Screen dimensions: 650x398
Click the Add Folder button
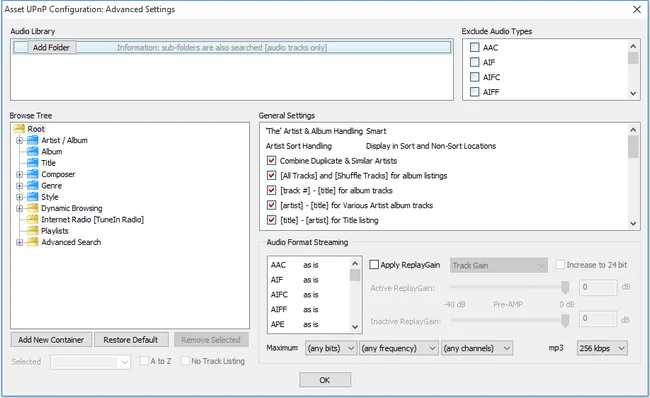[x=51, y=48]
